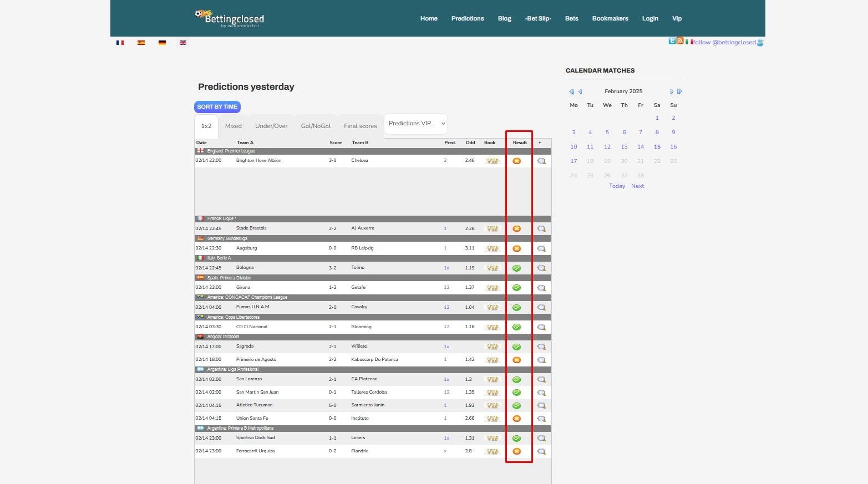Open Blog in the top navigation

tap(505, 18)
